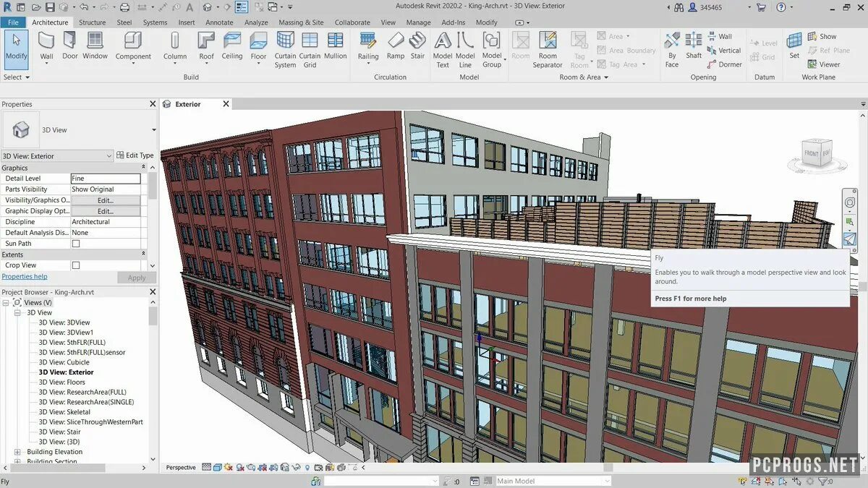Click Edit for Visibility/Graphics Overrides
The image size is (868, 488).
pos(106,200)
